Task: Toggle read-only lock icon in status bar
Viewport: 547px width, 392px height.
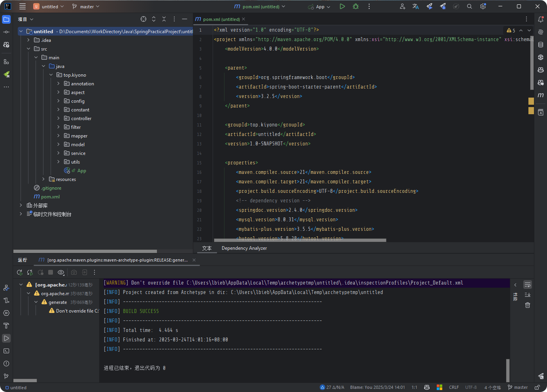Action: pyautogui.click(x=538, y=387)
